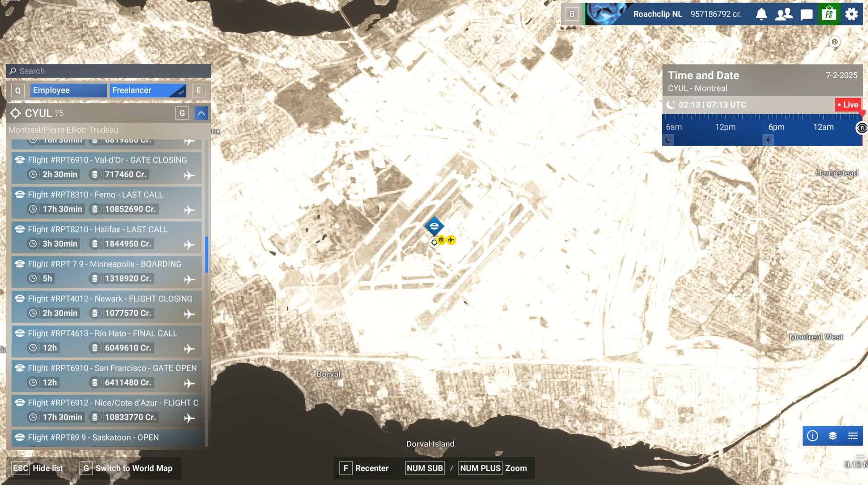This screenshot has height=485, width=868.
Task: Open the notifications bell icon
Action: click(x=761, y=14)
